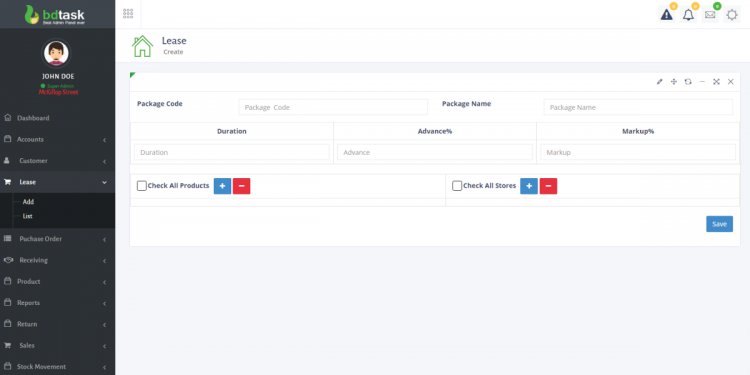The width and height of the screenshot is (750, 375).
Task: Click the Advance% column header
Action: [435, 131]
